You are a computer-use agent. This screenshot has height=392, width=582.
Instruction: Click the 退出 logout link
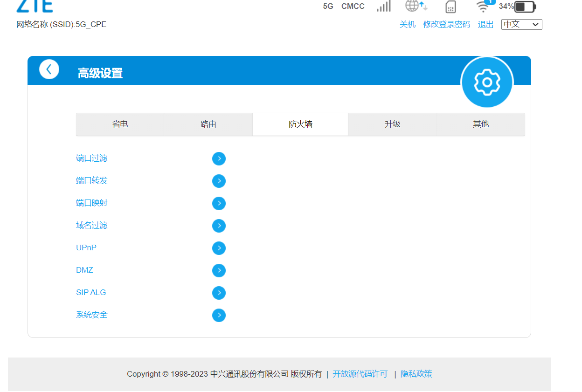[x=485, y=24]
